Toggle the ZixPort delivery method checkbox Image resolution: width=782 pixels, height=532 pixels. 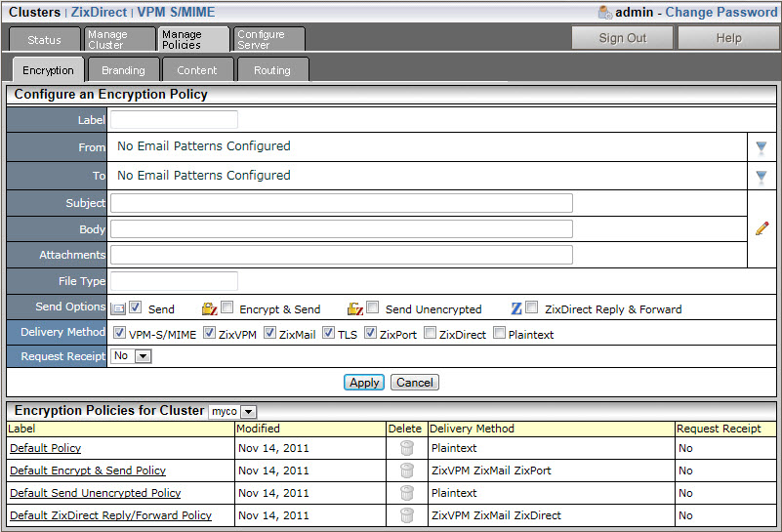point(370,333)
